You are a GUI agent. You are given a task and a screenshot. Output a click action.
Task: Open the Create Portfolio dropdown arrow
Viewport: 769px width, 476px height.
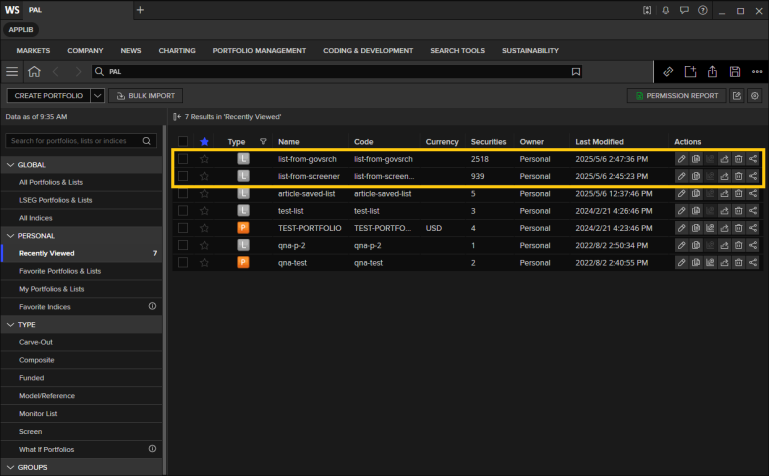(x=98, y=96)
